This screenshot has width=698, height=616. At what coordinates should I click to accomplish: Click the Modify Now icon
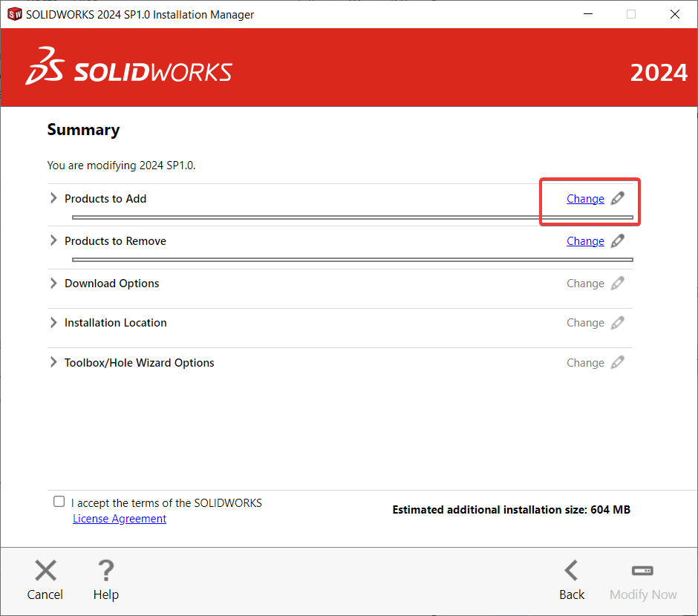[643, 571]
